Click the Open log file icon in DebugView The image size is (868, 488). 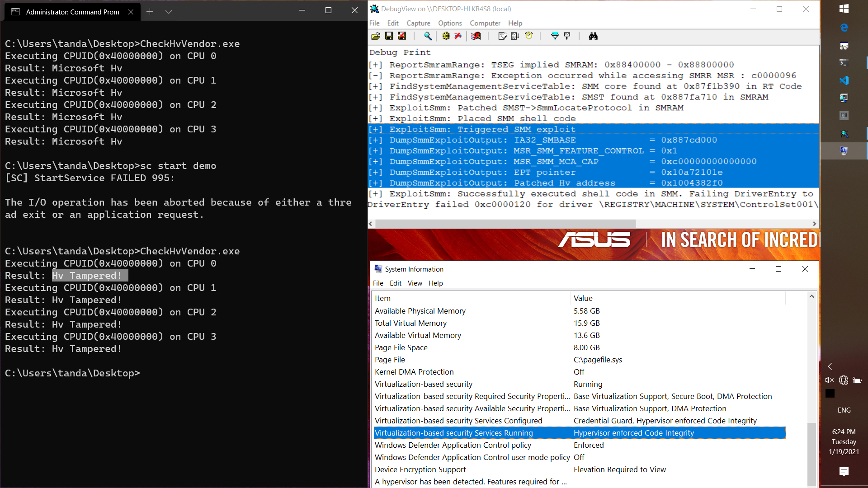pyautogui.click(x=376, y=36)
